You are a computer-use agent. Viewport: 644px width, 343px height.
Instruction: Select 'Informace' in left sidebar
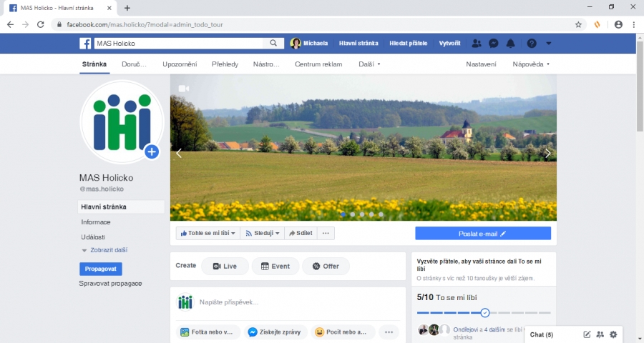[96, 222]
